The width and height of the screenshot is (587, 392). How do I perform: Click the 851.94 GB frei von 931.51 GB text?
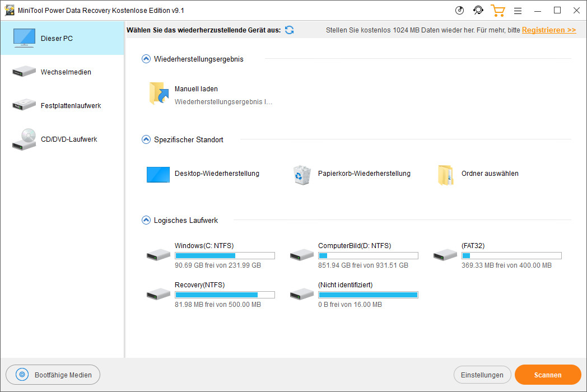click(363, 265)
